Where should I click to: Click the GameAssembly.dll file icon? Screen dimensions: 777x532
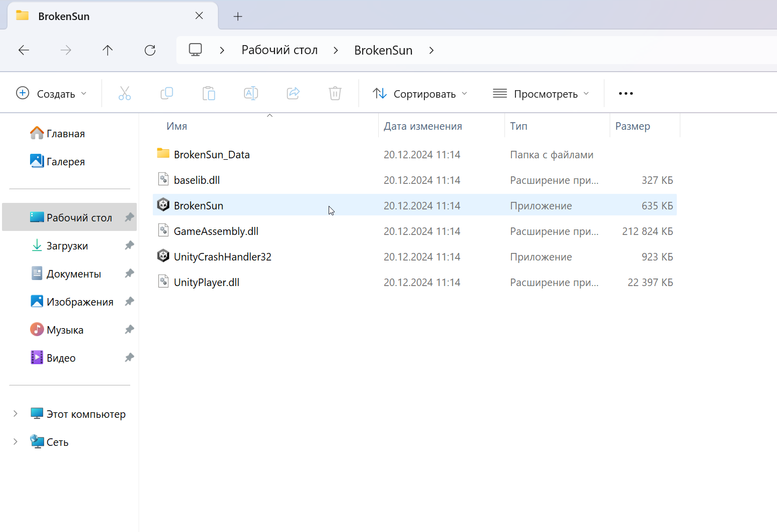pos(163,230)
